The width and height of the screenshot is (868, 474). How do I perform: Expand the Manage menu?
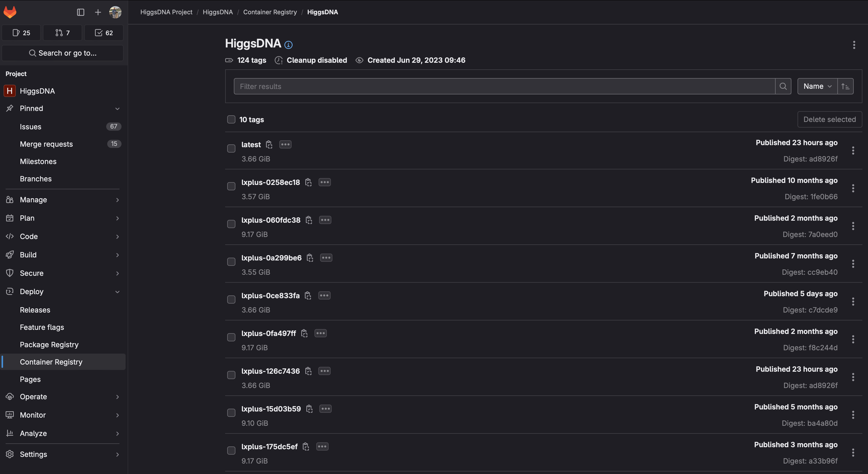[63, 200]
